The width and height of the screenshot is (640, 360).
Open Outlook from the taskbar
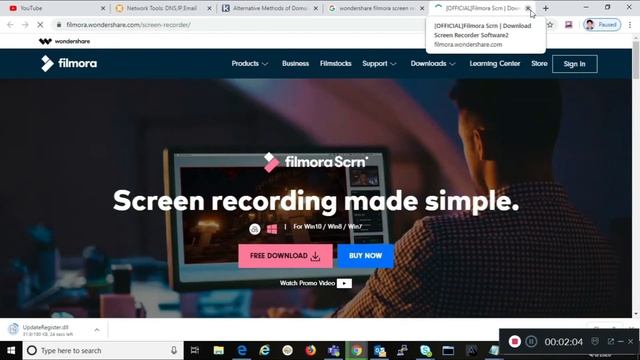[x=380, y=351]
